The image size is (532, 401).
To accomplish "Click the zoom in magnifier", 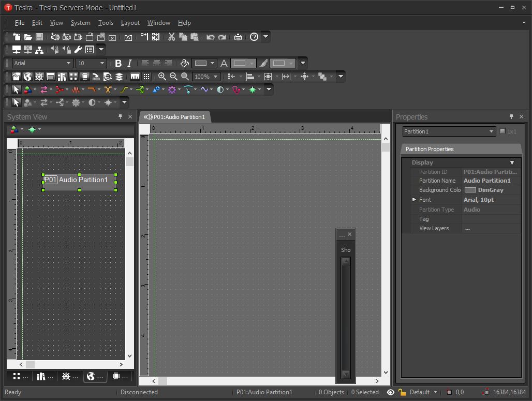I will click(x=162, y=77).
